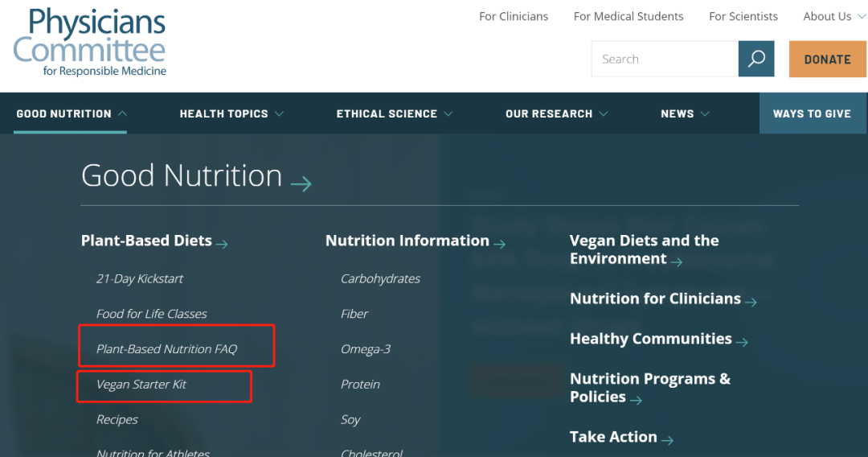The width and height of the screenshot is (868, 457).
Task: Click the Physicians Committee logo
Action: pyautogui.click(x=90, y=43)
